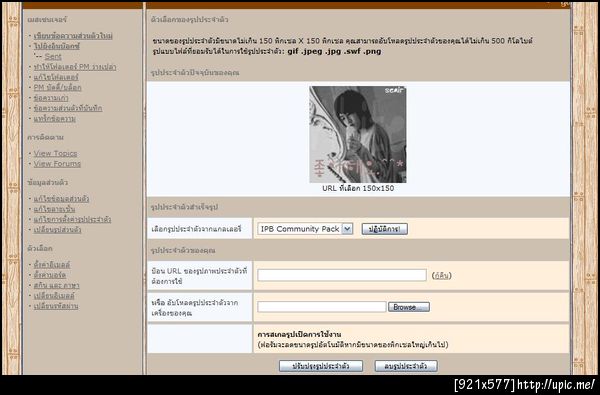Viewport: 600px width, 395px height.
Task: Focus the avatar image URL input field
Action: click(342, 275)
